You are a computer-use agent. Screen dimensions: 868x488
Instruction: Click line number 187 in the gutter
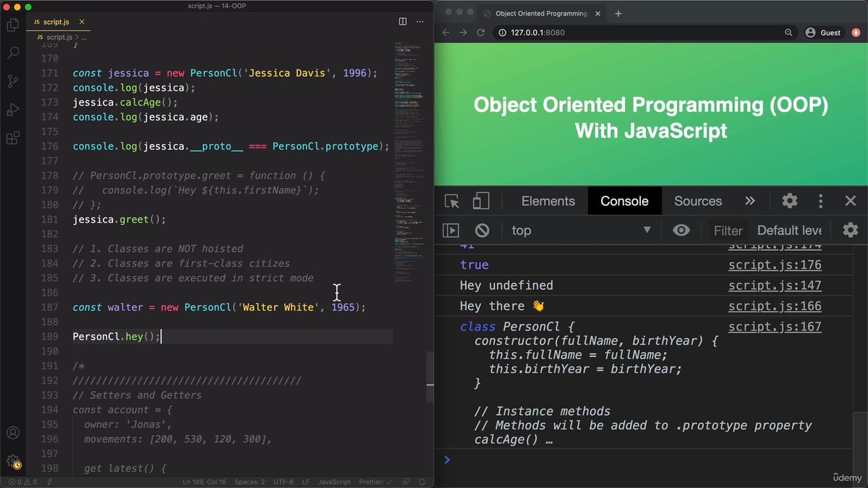[x=50, y=307]
